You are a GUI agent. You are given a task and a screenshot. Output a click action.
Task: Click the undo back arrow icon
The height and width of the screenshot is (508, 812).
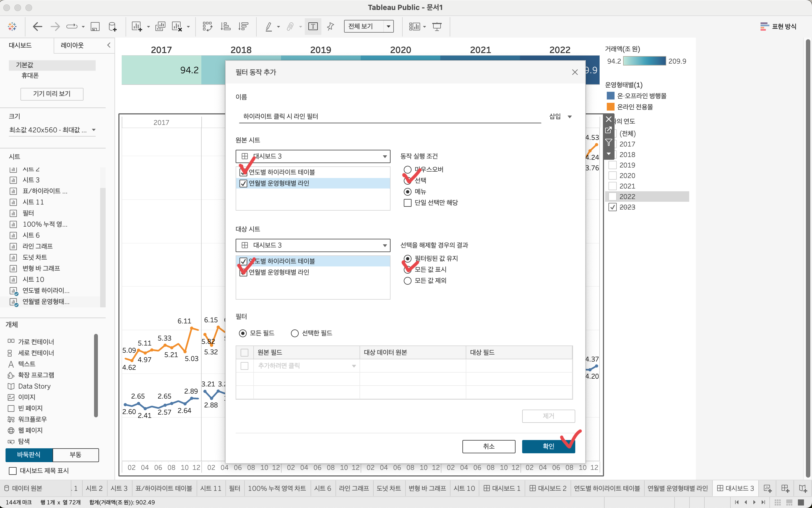[x=37, y=27]
